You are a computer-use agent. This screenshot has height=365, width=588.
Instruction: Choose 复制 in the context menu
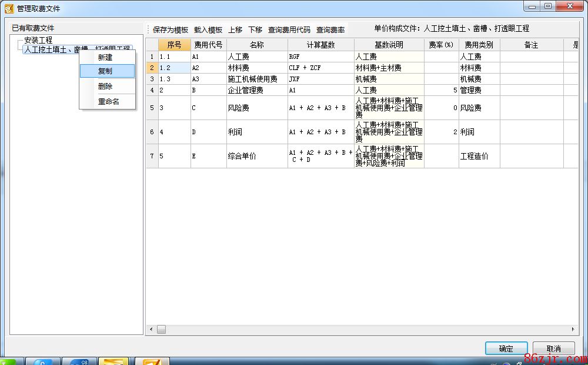pyautogui.click(x=106, y=71)
